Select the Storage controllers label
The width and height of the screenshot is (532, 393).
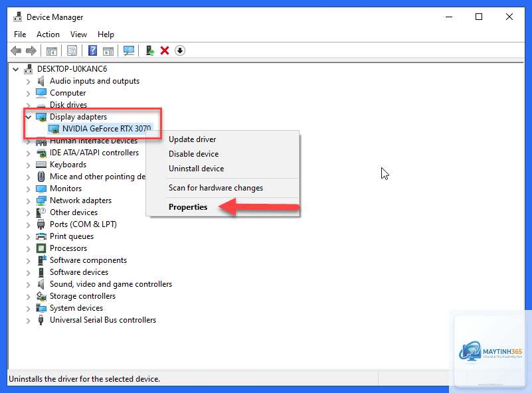[82, 296]
